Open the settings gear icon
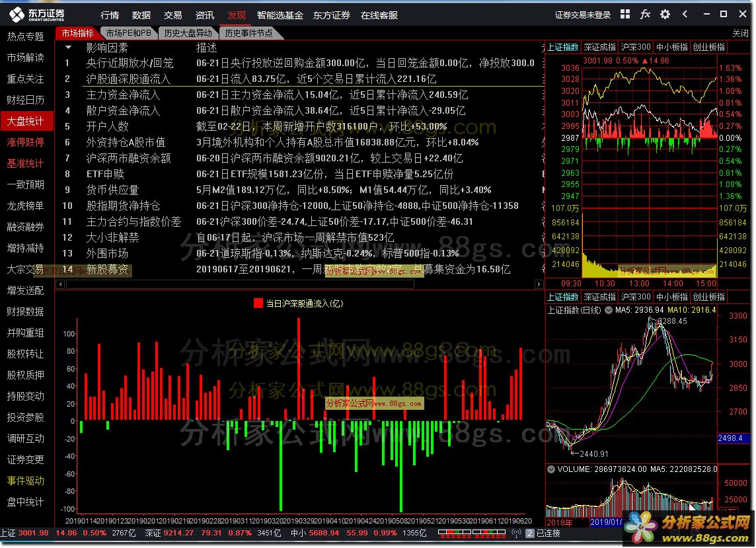Image resolution: width=756 pixels, height=548 pixels. click(x=665, y=15)
